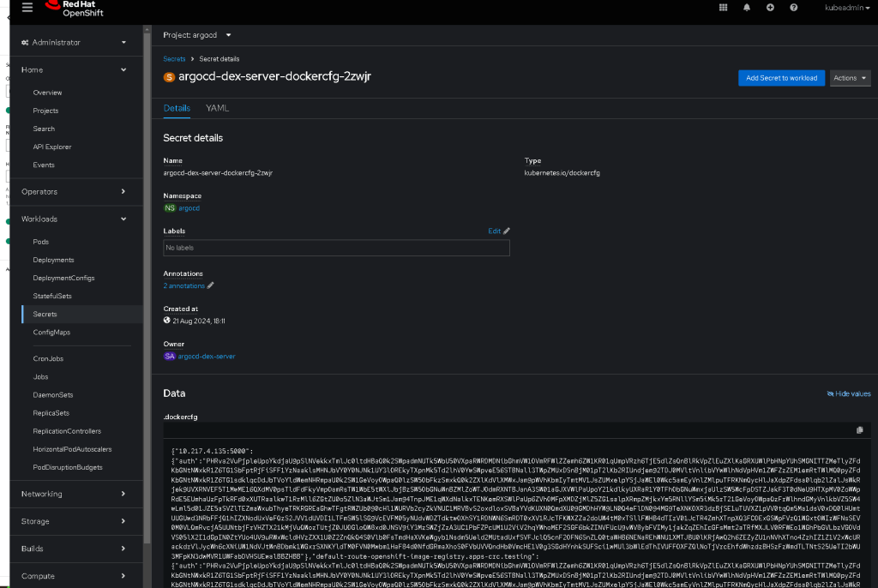The width and height of the screenshot is (878, 588).
Task: Click the pencil icon beside 2 annotations
Action: point(211,285)
